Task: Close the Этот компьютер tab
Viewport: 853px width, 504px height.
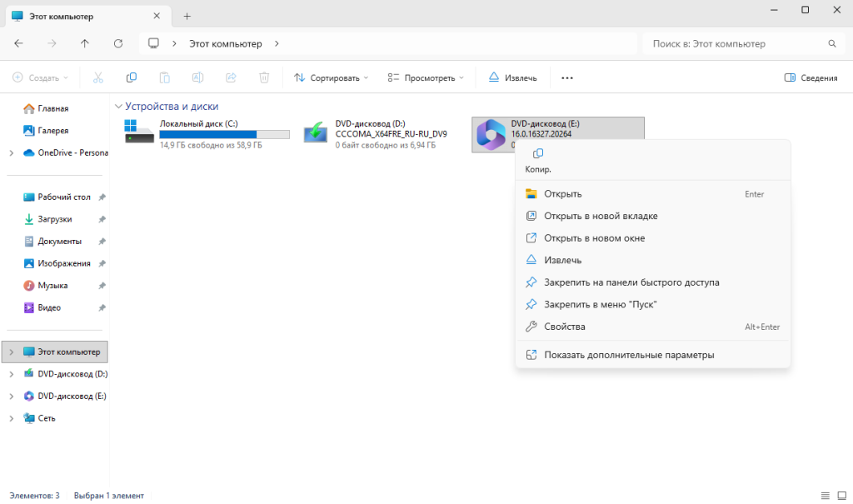Action: pyautogui.click(x=157, y=16)
